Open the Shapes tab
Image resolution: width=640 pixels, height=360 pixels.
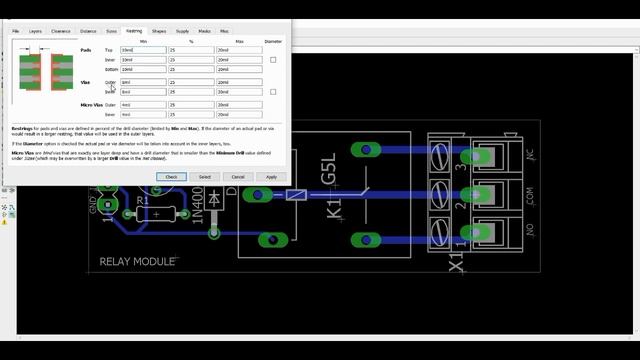(x=159, y=31)
